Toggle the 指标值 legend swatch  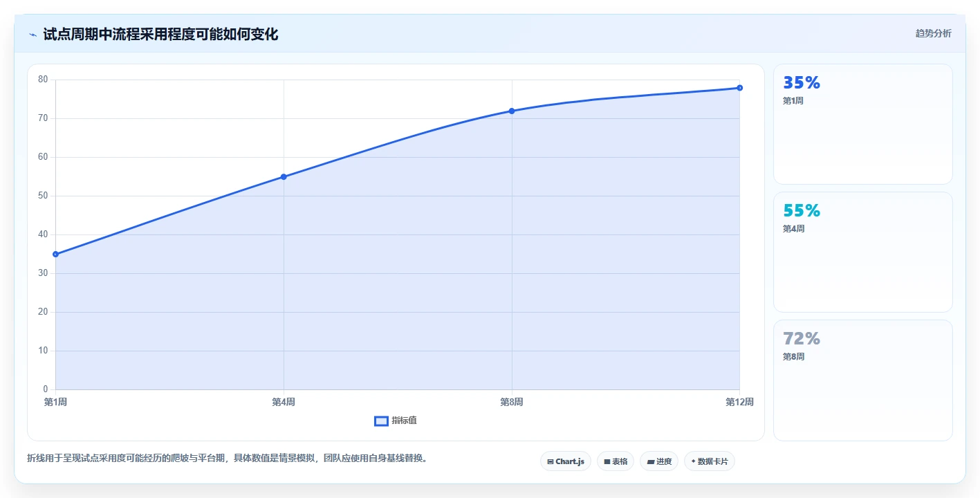pyautogui.click(x=381, y=421)
